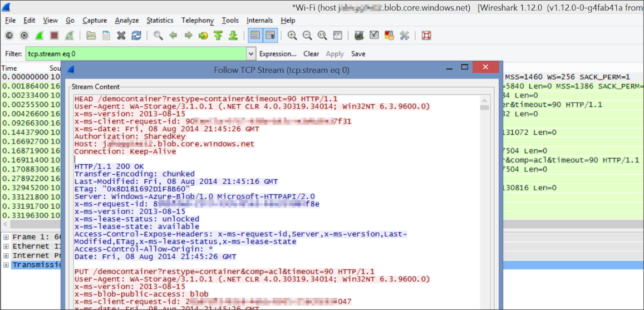
Task: Open the Telephony menu
Action: [x=198, y=21]
